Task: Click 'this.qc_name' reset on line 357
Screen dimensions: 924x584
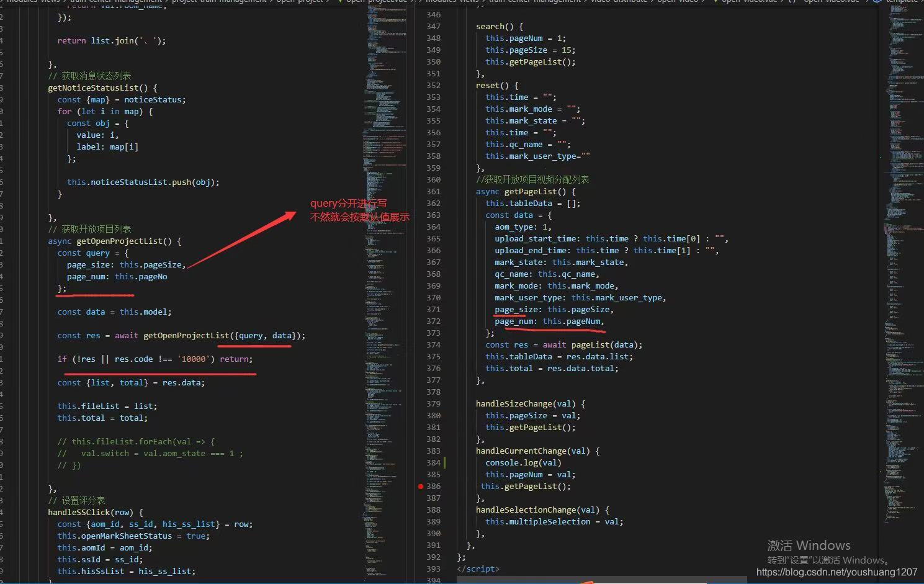Action: pyautogui.click(x=527, y=145)
